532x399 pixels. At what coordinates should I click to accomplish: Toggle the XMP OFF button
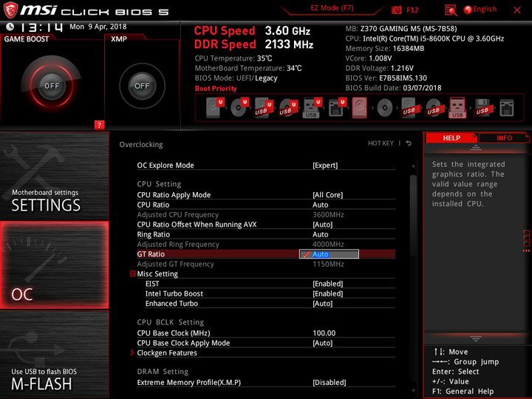[x=142, y=86]
